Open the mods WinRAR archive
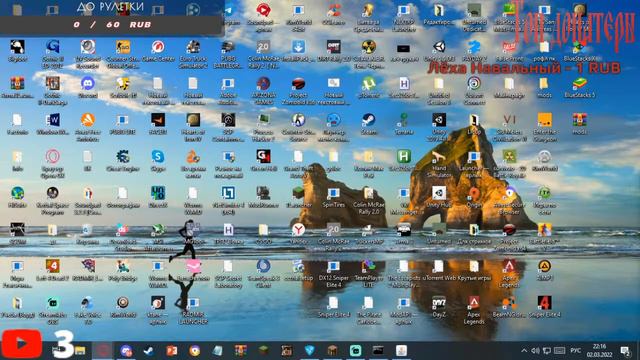 tap(580, 120)
